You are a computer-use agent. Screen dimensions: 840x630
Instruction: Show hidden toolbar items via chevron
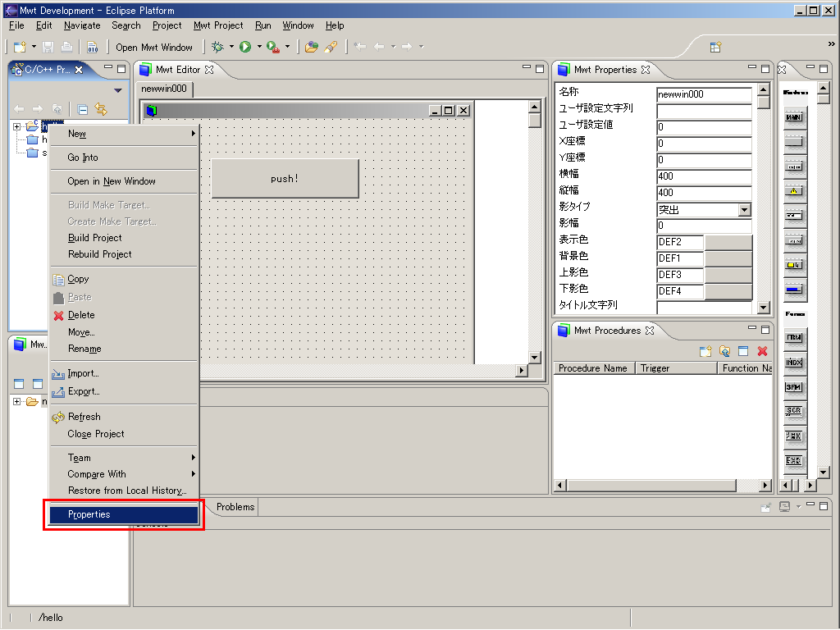831,44
